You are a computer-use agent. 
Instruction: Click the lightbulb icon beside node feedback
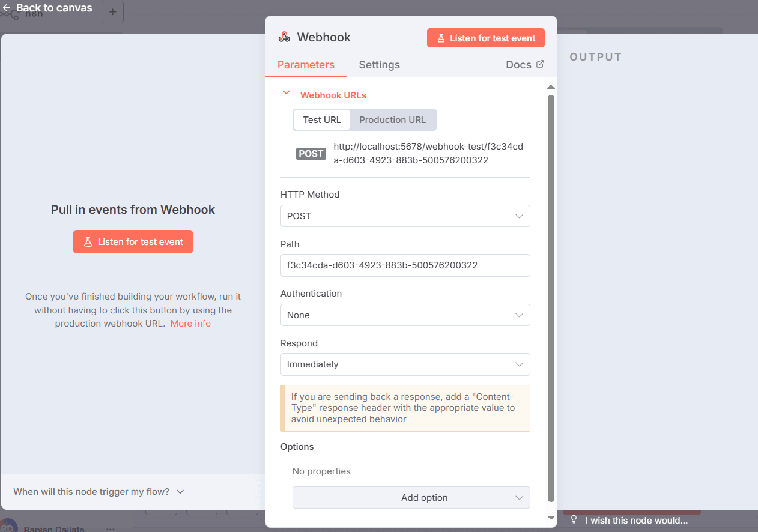[574, 520]
